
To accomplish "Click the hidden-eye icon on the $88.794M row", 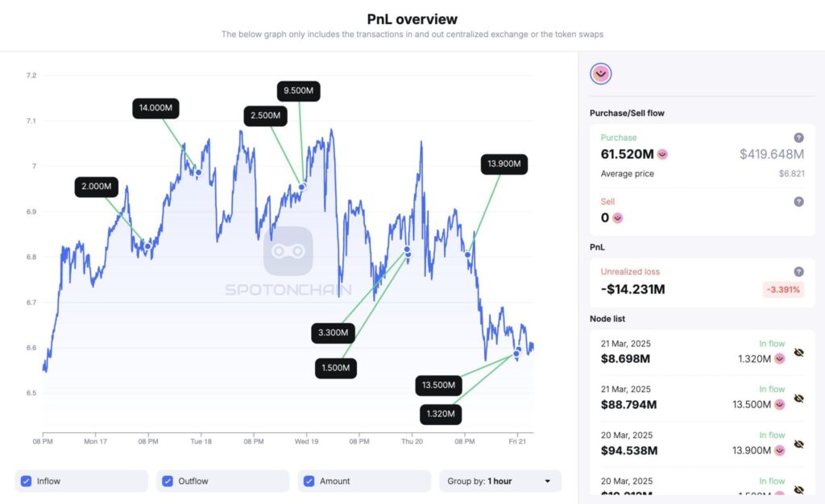I will coord(798,398).
